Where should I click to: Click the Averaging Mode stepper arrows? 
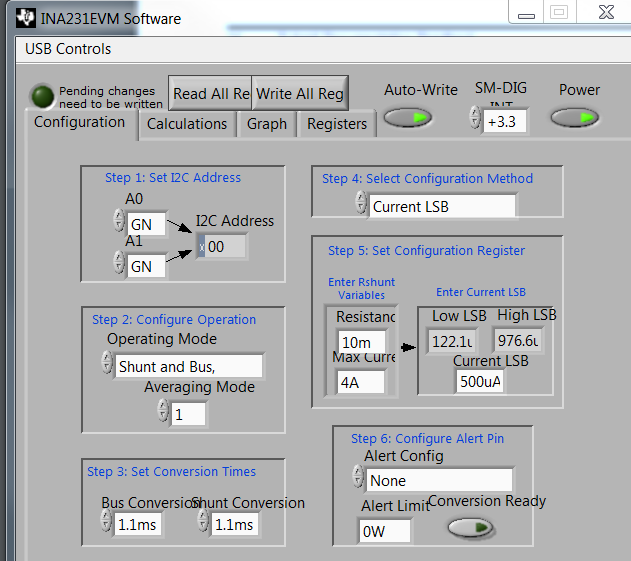click(x=163, y=410)
